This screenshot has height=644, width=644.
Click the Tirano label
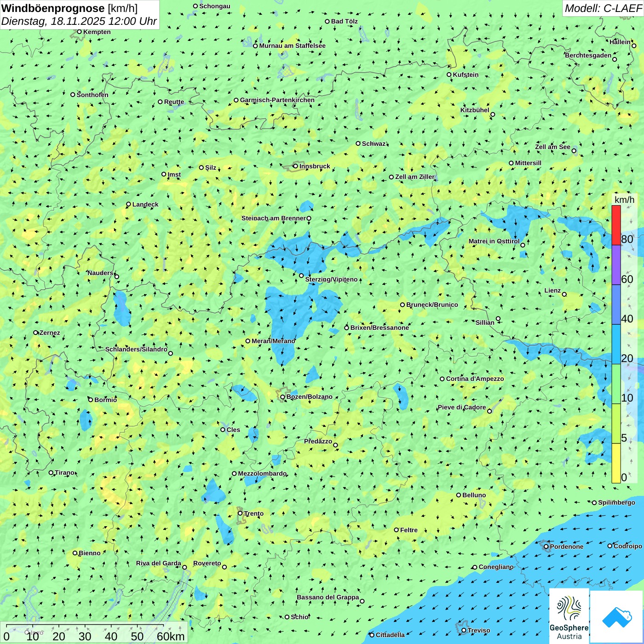click(x=64, y=472)
